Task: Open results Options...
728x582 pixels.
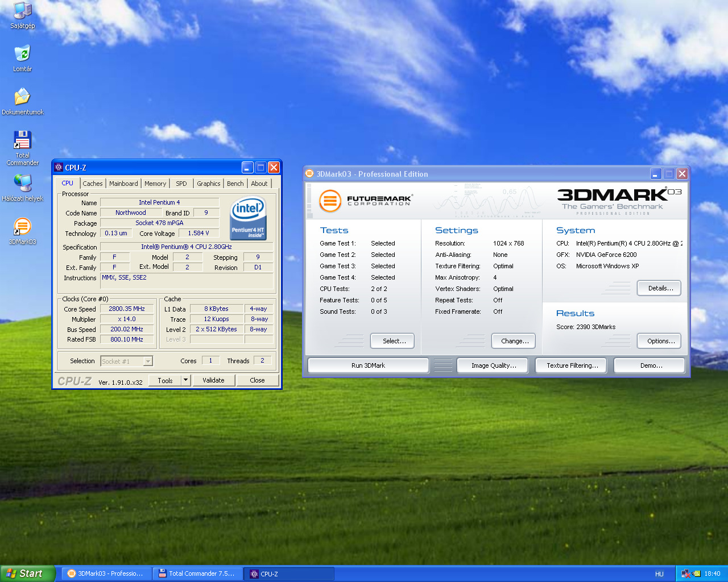Action: pyautogui.click(x=659, y=341)
